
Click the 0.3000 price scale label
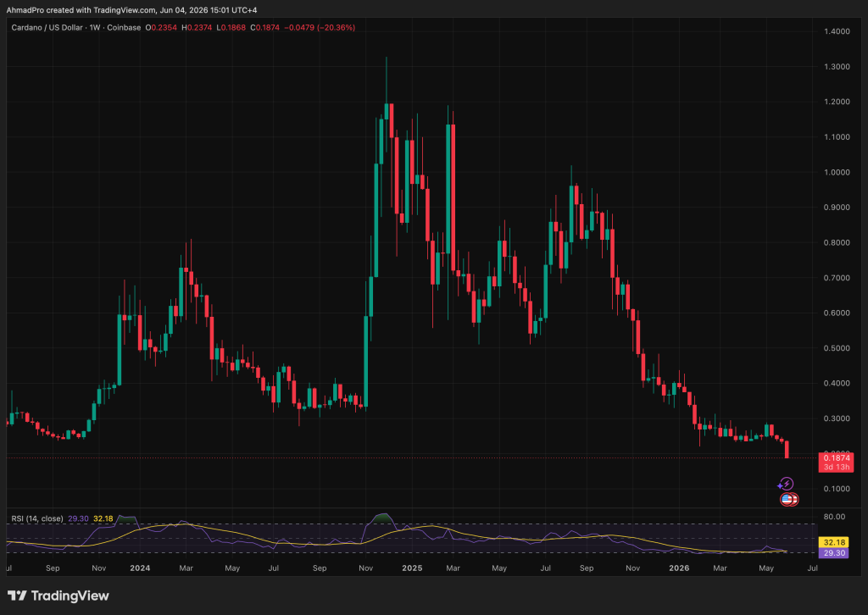[837, 418]
